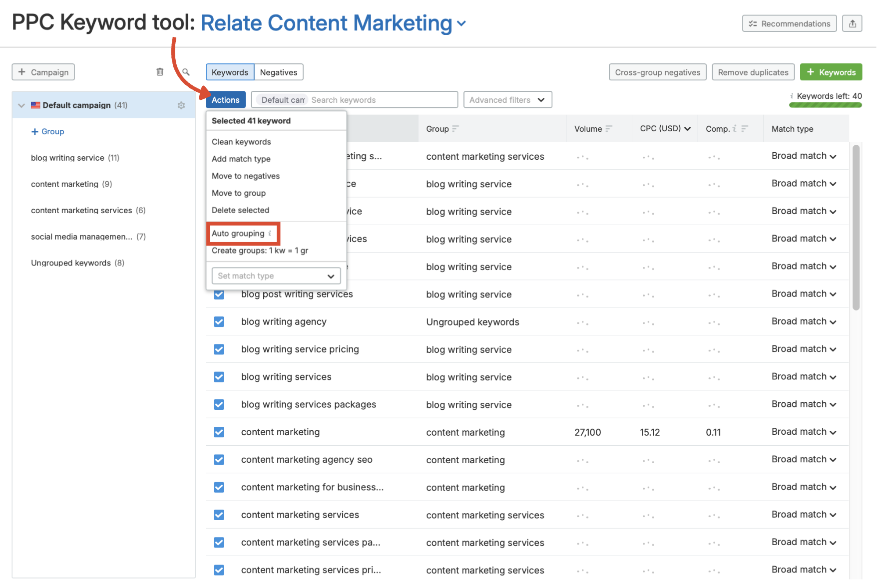Collapse the Default campaign tree
The width and height of the screenshot is (878, 588).
(x=21, y=105)
